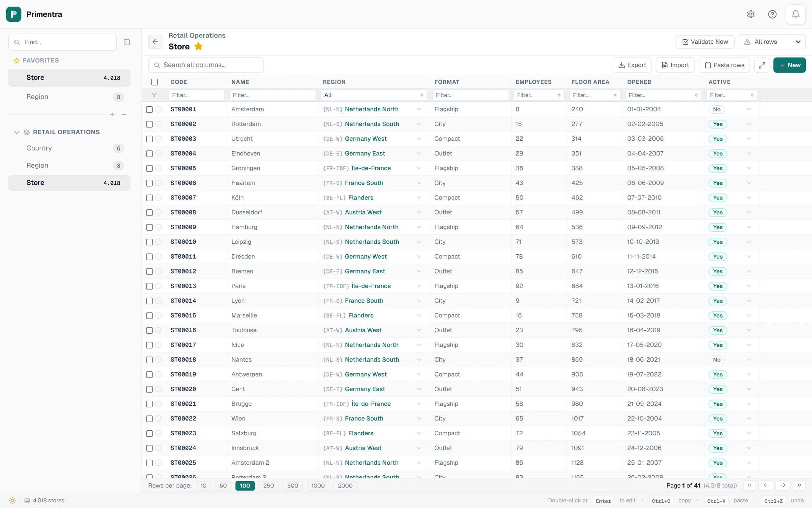The image size is (812, 508).
Task: Go to the last page
Action: tap(799, 485)
